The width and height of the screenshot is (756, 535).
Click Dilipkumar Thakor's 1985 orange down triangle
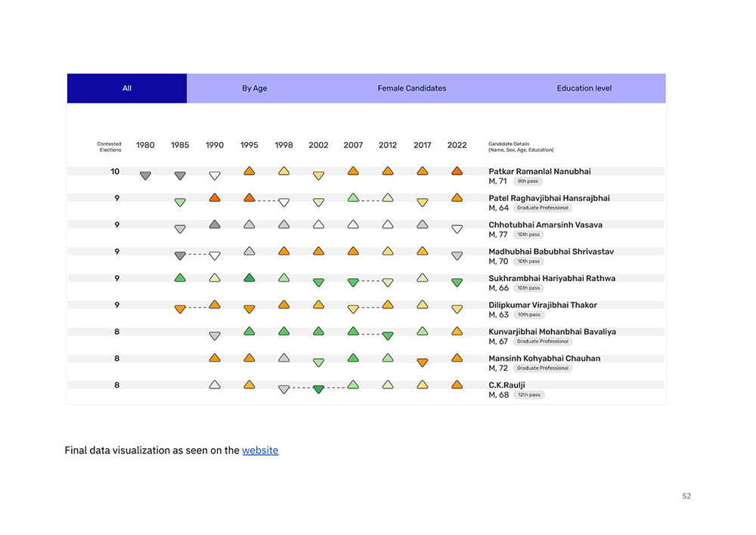click(x=180, y=309)
